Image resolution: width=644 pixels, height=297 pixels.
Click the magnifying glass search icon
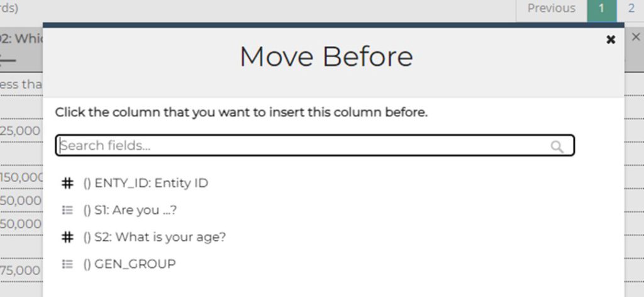[557, 146]
